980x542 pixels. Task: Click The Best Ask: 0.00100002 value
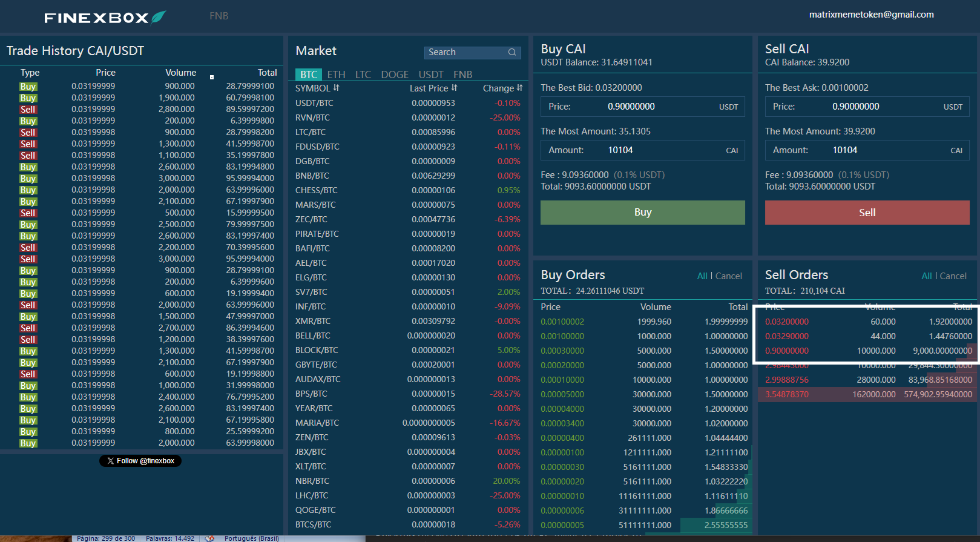(x=817, y=88)
